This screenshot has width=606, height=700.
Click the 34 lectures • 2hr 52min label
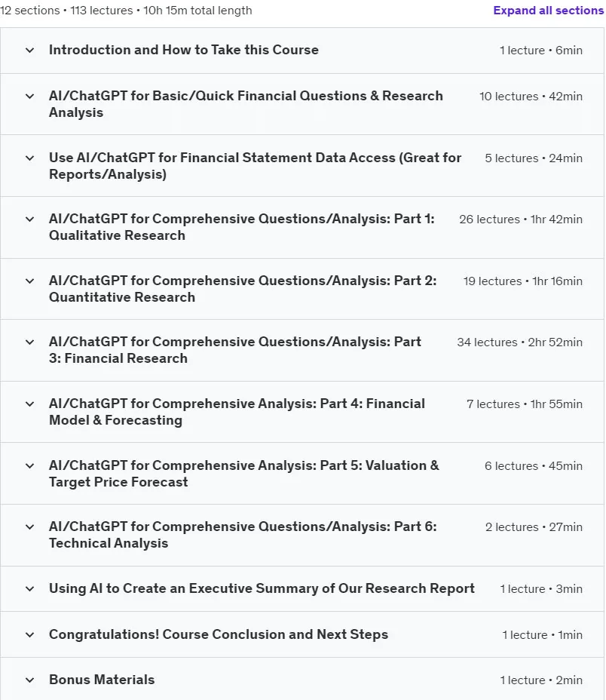[519, 342]
